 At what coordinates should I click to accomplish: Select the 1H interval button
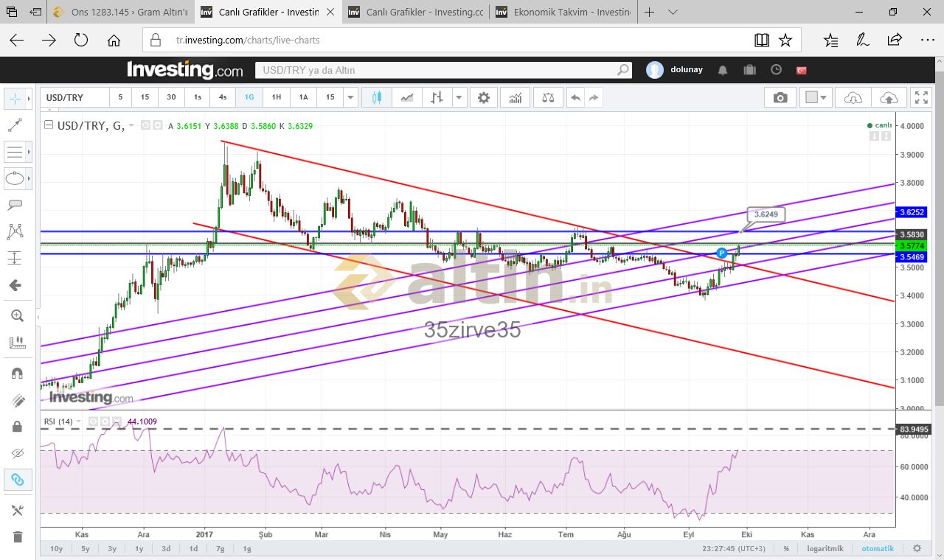point(276,97)
